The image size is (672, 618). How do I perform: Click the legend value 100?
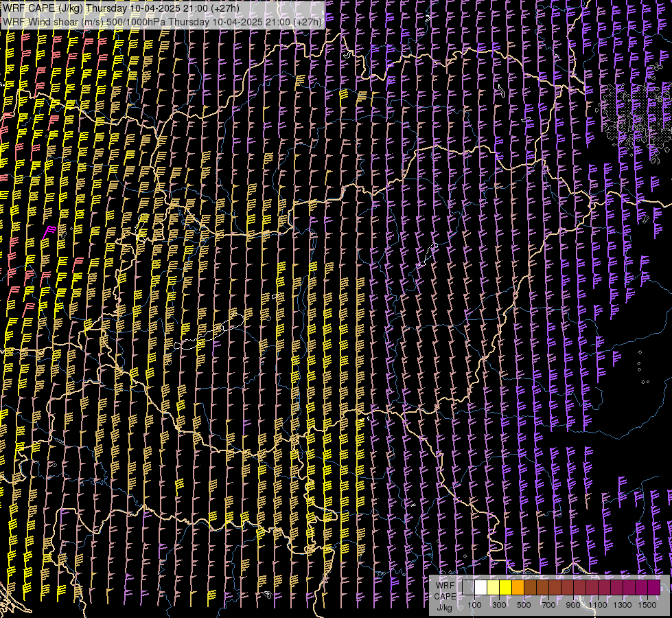tap(474, 605)
